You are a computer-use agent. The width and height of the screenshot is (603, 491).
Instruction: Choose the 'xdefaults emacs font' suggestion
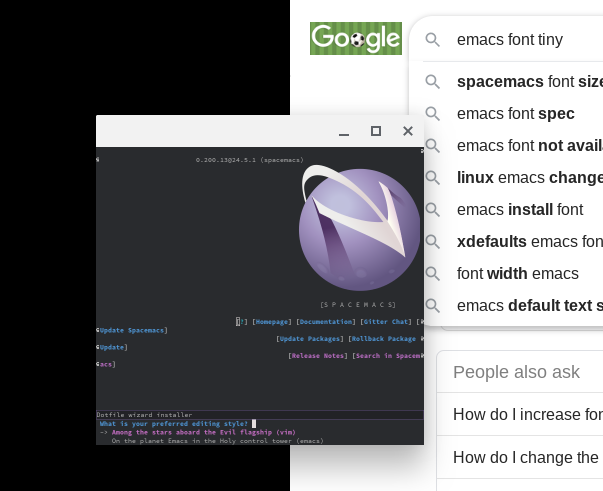(x=513, y=241)
